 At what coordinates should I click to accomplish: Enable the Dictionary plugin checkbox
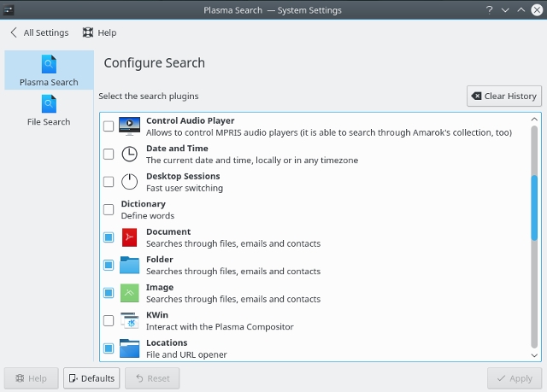click(109, 209)
